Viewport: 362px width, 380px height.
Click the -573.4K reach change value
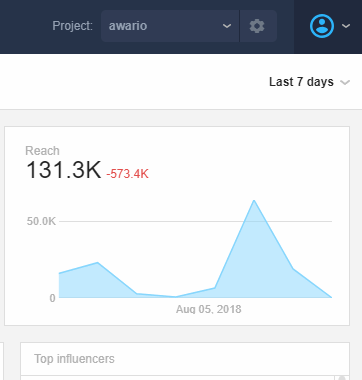tap(127, 174)
